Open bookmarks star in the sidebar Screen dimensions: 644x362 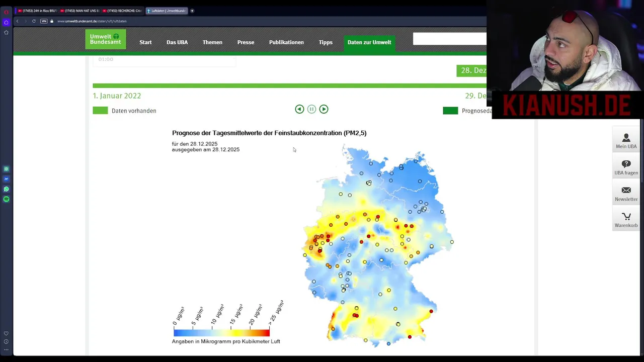click(x=6, y=32)
